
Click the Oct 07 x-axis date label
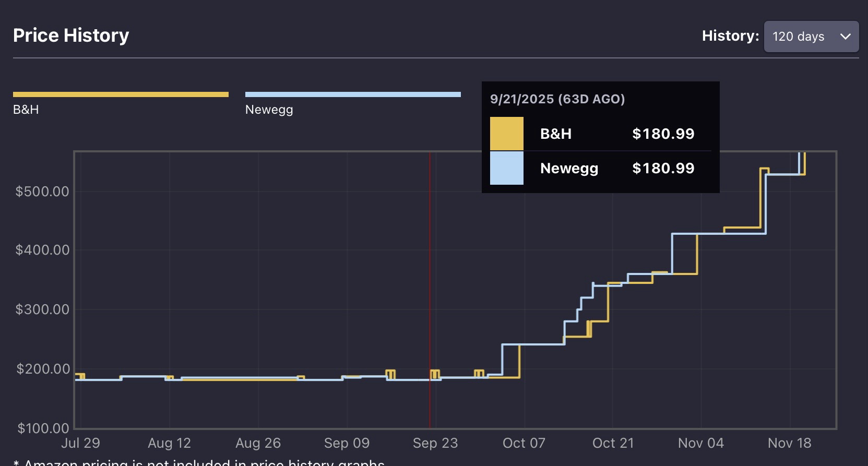pyautogui.click(x=524, y=443)
